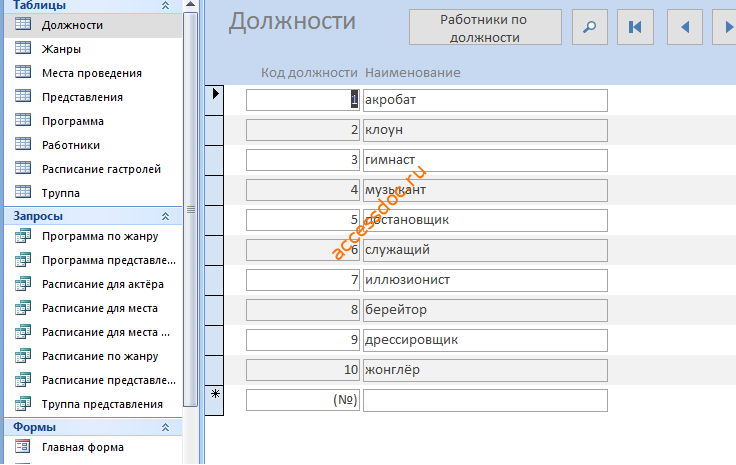Screen dimensions: 736x465
Task: Click the Жанры table icon
Action: pos(23,48)
